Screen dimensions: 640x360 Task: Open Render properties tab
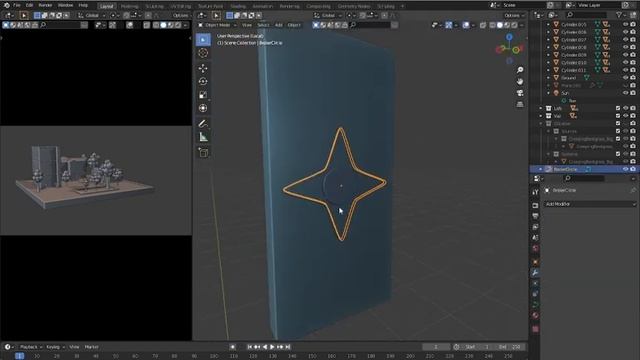click(535, 205)
